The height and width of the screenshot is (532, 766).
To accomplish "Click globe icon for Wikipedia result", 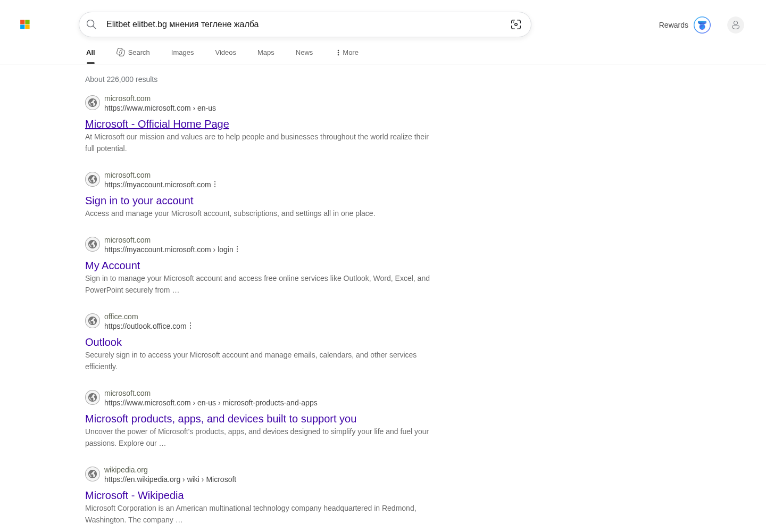I will click(x=93, y=474).
